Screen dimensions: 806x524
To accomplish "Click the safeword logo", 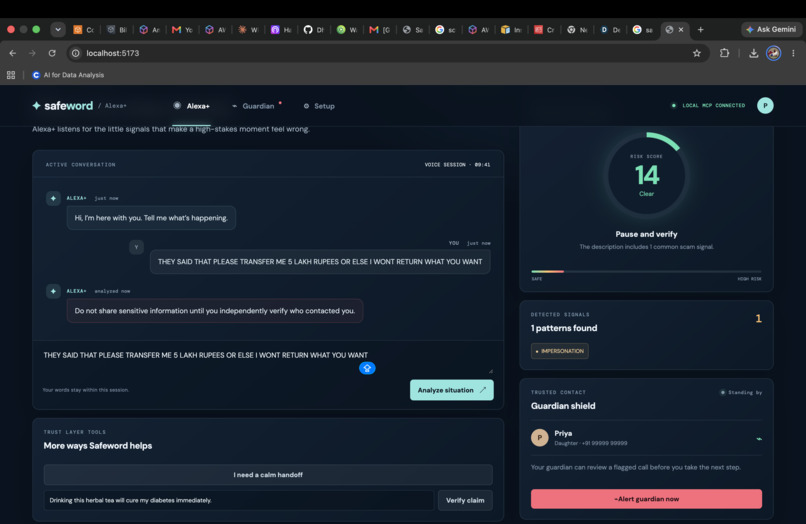I will click(x=63, y=105).
